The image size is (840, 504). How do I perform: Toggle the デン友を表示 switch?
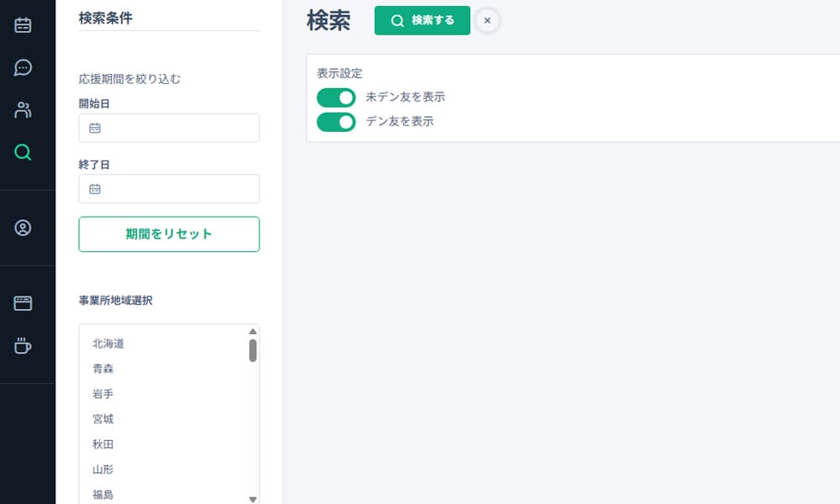point(336,122)
